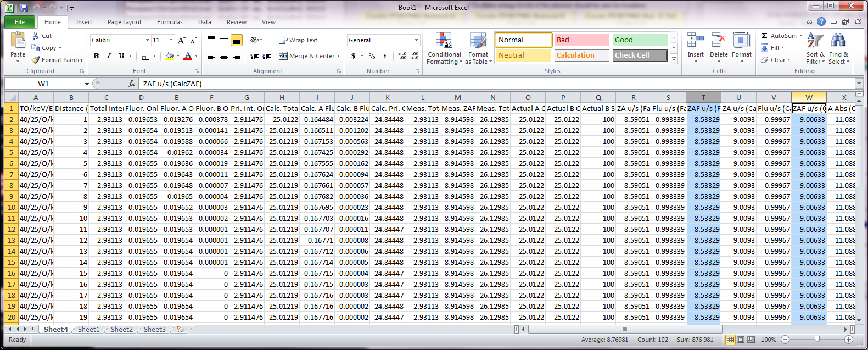Toggle Italic formatting
Viewport: 868px width, 350px height.
tap(109, 56)
